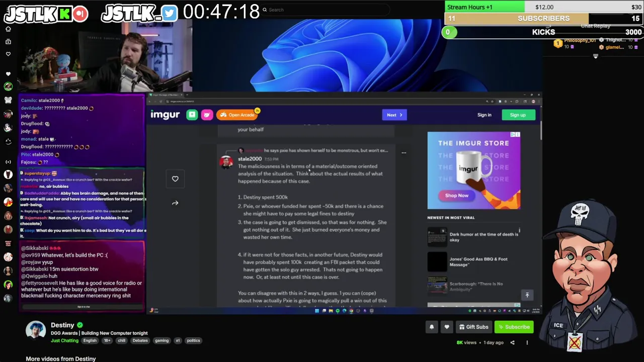
Task: Click the Twitter bird icon in the JSTLK overlay
Action: (x=170, y=14)
